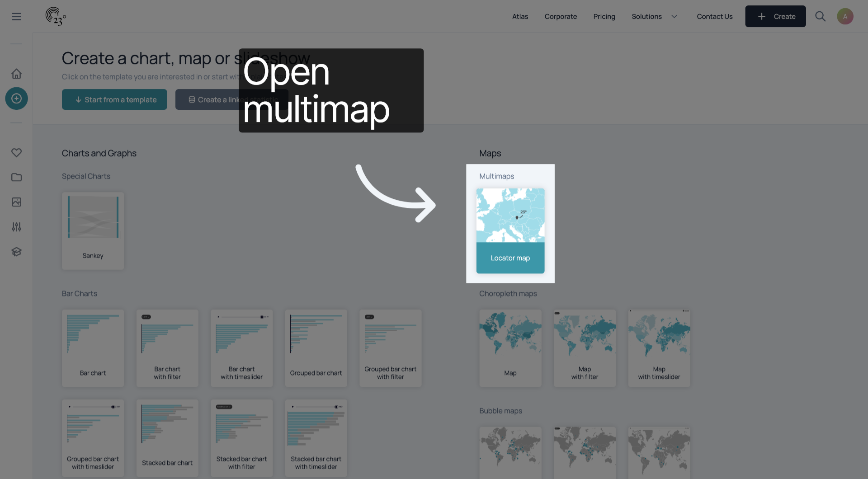Go to Home in the sidebar
The height and width of the screenshot is (479, 868).
(x=16, y=74)
